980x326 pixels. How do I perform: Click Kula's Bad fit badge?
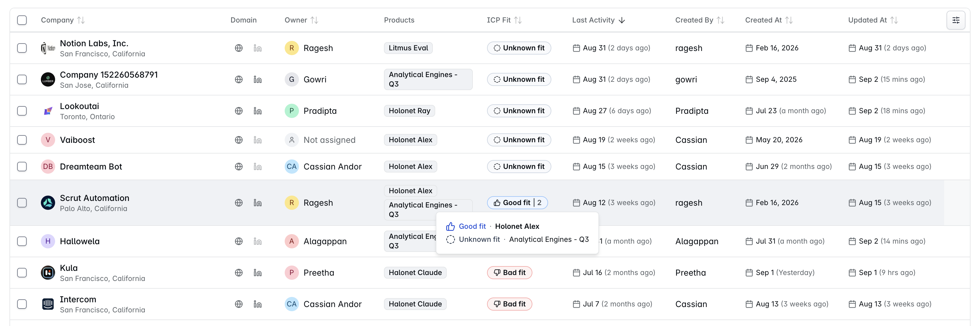point(509,273)
